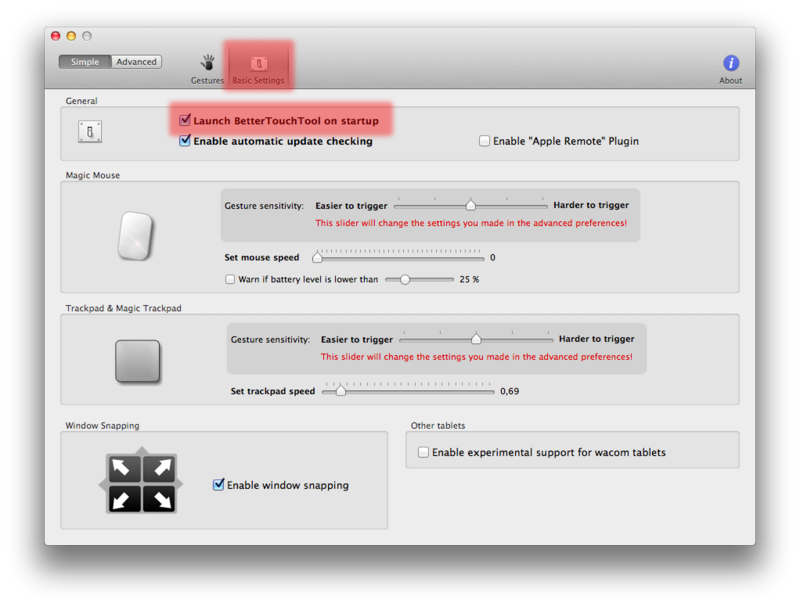Open the Gestures toolbar icon
Viewport: 800px width, 607px height.
[207, 69]
